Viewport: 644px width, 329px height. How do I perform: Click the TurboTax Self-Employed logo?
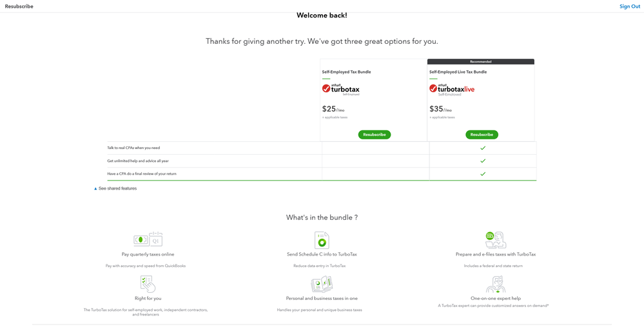tap(341, 89)
